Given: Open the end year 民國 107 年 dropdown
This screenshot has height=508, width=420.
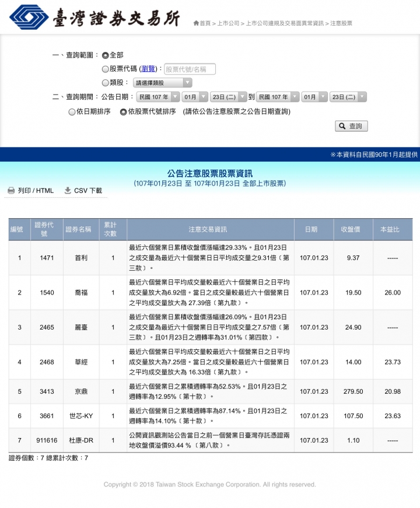Looking at the screenshot, I should pyautogui.click(x=278, y=97).
